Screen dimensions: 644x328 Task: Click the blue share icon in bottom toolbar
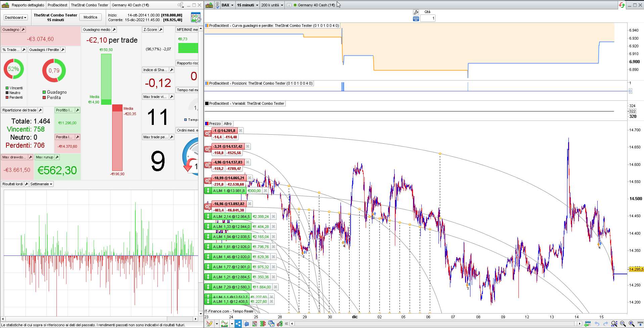238,324
